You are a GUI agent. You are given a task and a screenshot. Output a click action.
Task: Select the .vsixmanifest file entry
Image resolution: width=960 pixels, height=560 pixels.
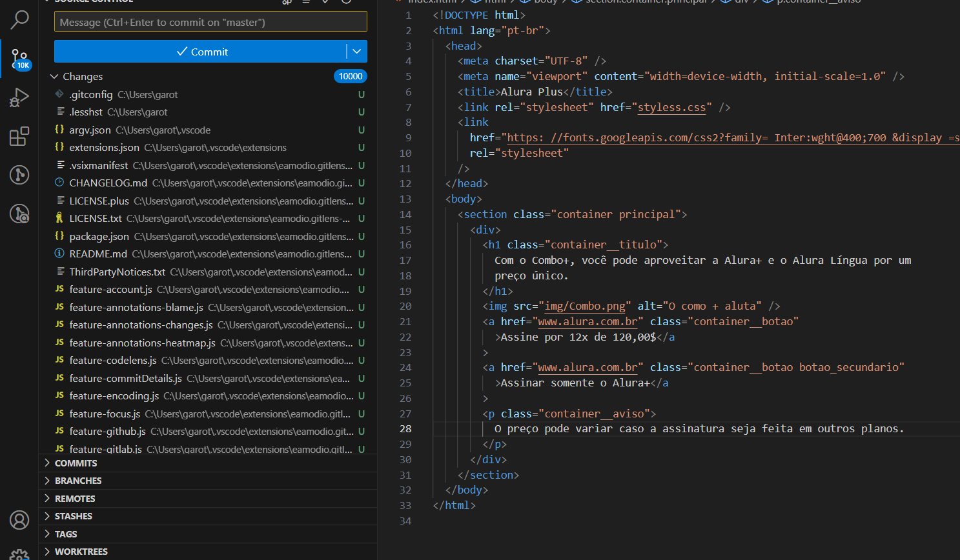(208, 165)
